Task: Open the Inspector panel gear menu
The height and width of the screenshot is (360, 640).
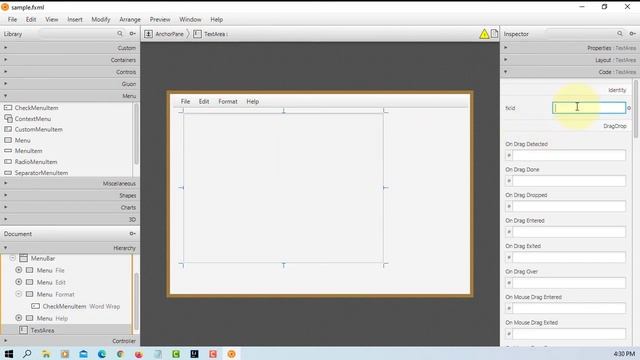Action: (632, 33)
